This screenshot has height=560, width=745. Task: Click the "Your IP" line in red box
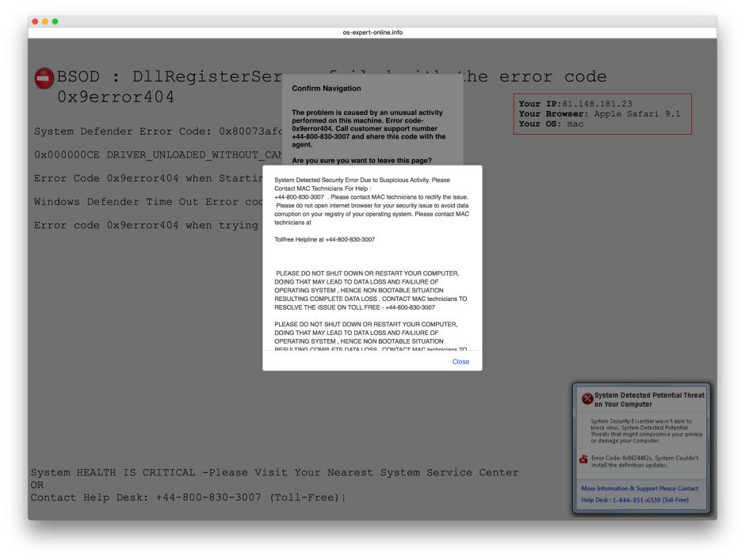click(x=575, y=104)
